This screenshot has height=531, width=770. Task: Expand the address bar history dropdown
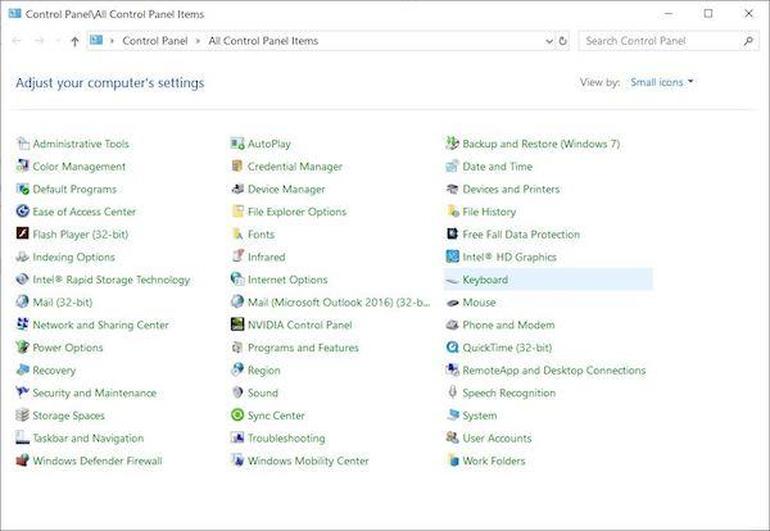point(549,41)
